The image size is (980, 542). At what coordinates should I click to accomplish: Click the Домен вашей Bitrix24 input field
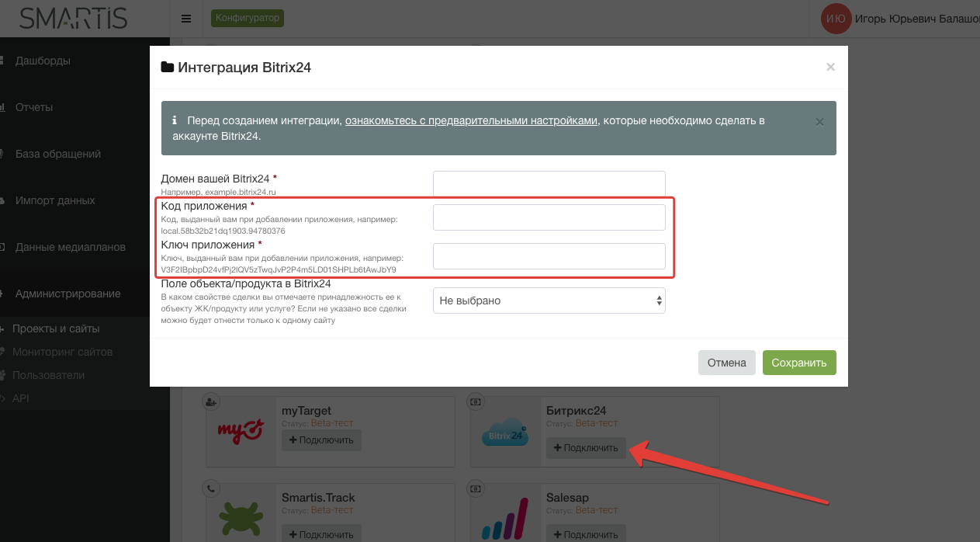(549, 184)
